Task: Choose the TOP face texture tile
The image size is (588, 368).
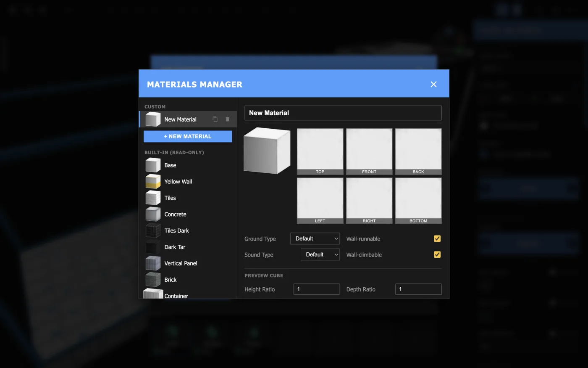Action: click(320, 151)
